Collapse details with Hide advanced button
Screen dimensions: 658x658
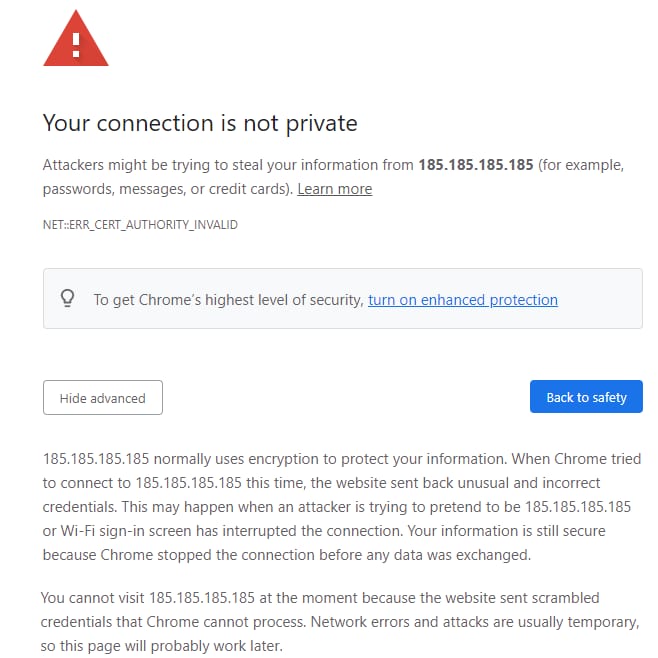point(102,398)
